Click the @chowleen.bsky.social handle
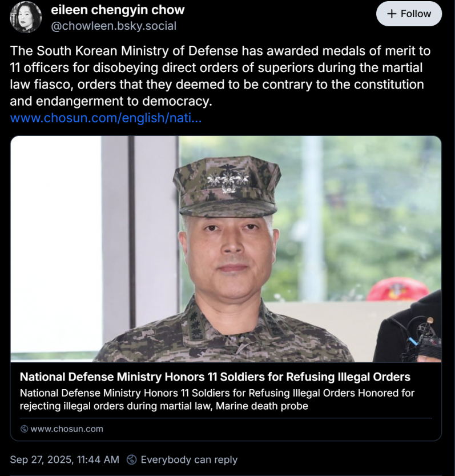Viewport: 455px width, 476px height. (x=114, y=26)
